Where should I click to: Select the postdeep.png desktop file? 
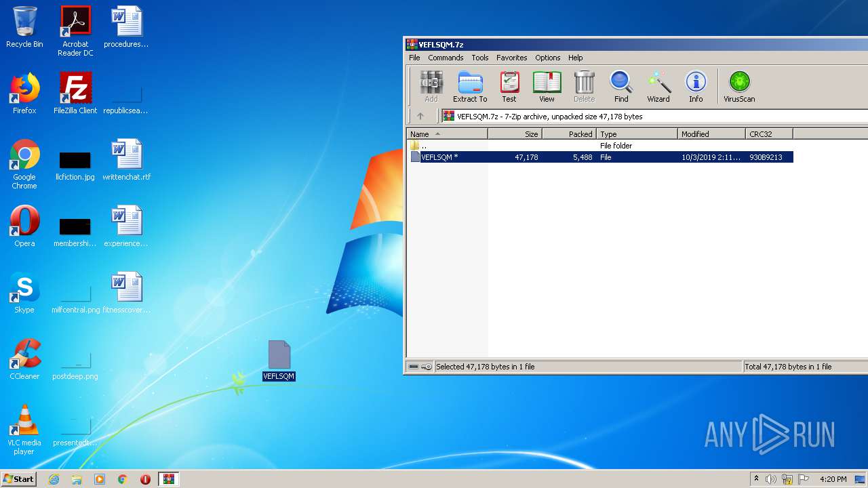(75, 365)
